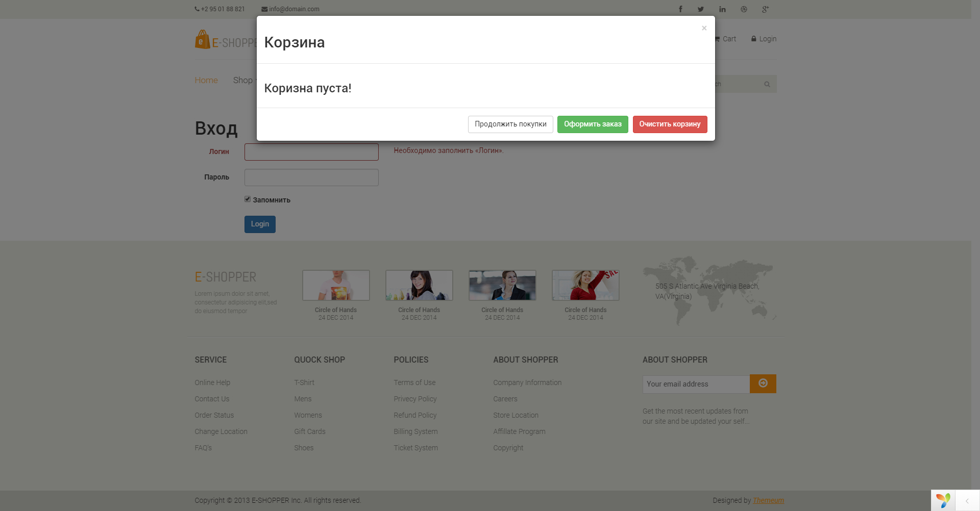Open the Google Plus icon
This screenshot has width=980, height=511.
pyautogui.click(x=765, y=9)
